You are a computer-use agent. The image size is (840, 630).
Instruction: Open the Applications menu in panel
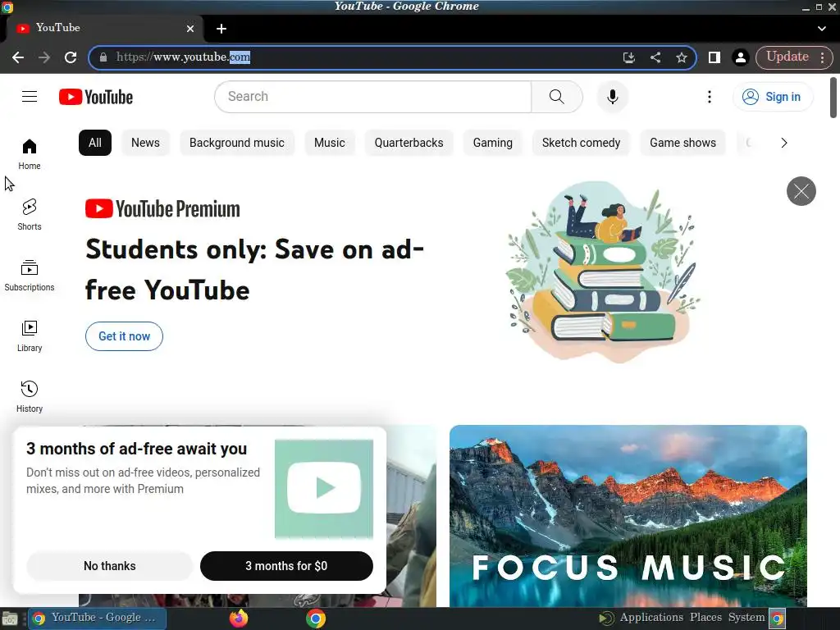(x=651, y=618)
